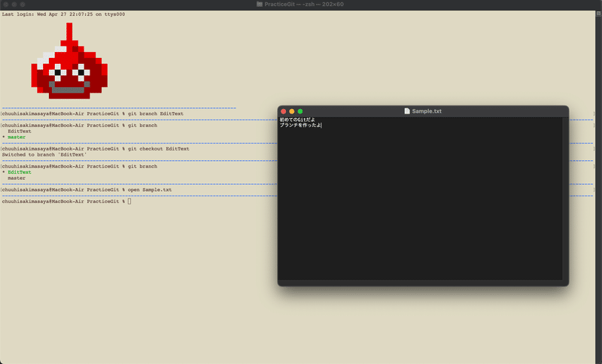Minimize the Sample.txt window with the yellow button
Image resolution: width=602 pixels, height=364 pixels.
tap(292, 111)
